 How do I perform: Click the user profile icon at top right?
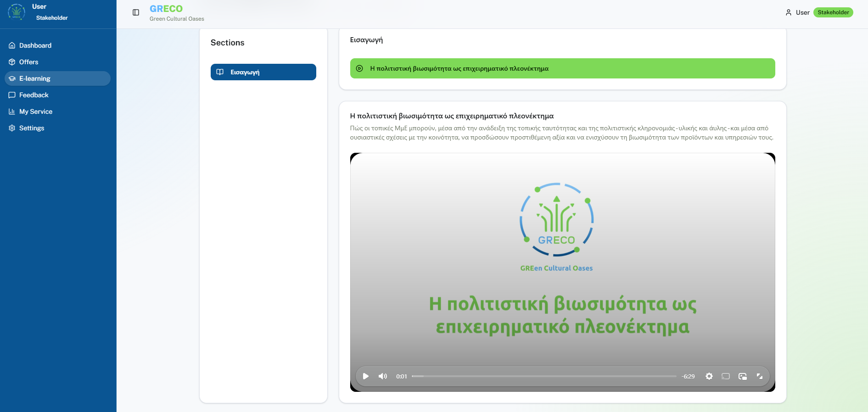(x=789, y=12)
